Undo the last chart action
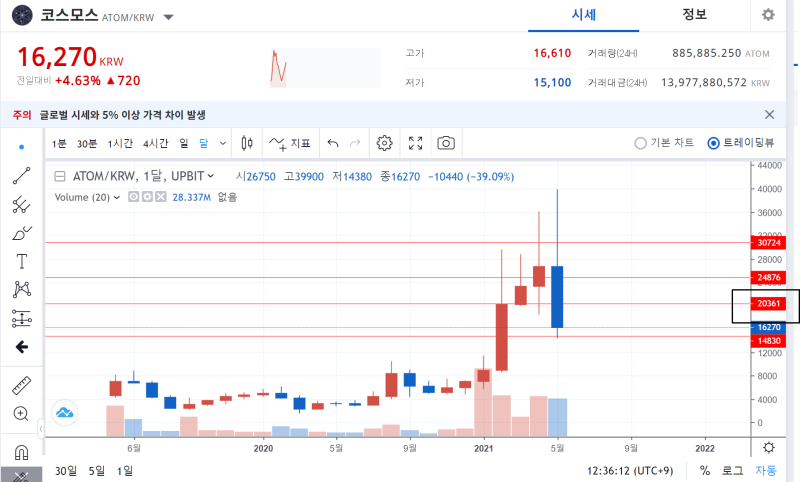 point(333,143)
